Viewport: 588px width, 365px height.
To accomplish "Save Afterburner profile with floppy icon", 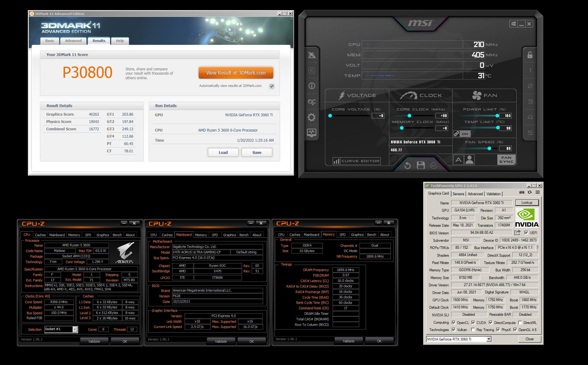I will tap(421, 166).
